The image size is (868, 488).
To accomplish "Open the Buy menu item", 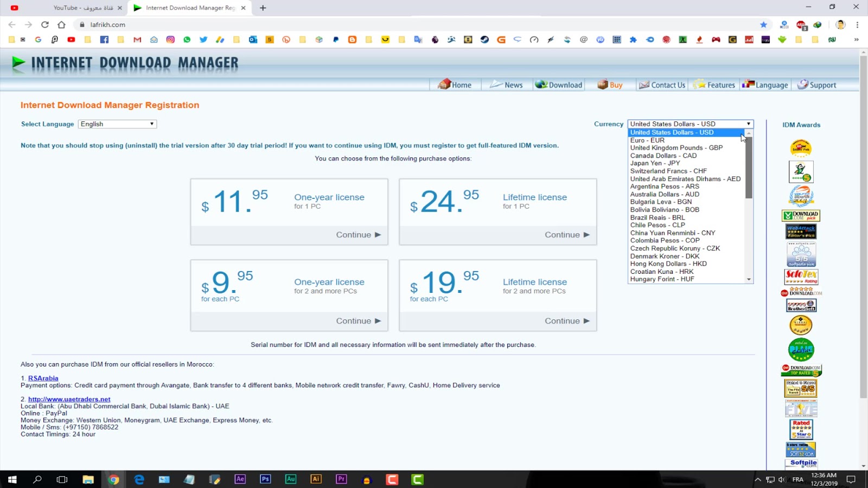I will tap(610, 85).
